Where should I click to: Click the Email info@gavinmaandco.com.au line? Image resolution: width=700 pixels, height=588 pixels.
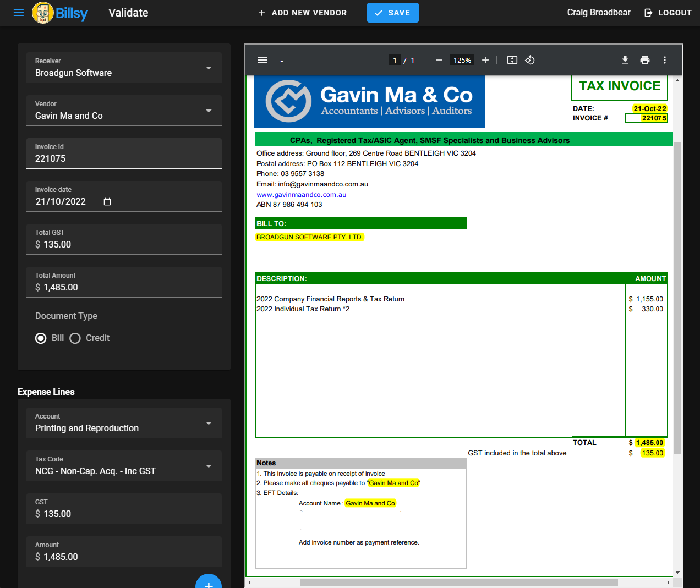pyautogui.click(x=312, y=184)
